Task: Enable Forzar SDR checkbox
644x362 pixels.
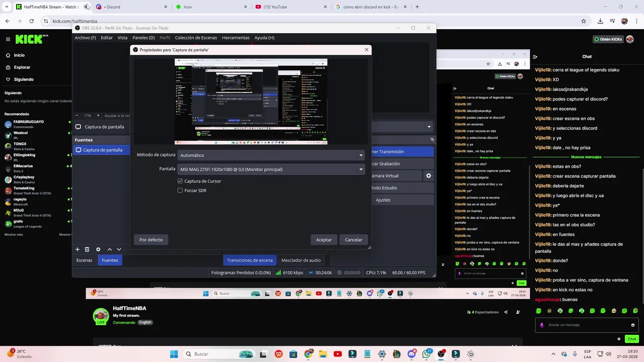Action: point(180,191)
